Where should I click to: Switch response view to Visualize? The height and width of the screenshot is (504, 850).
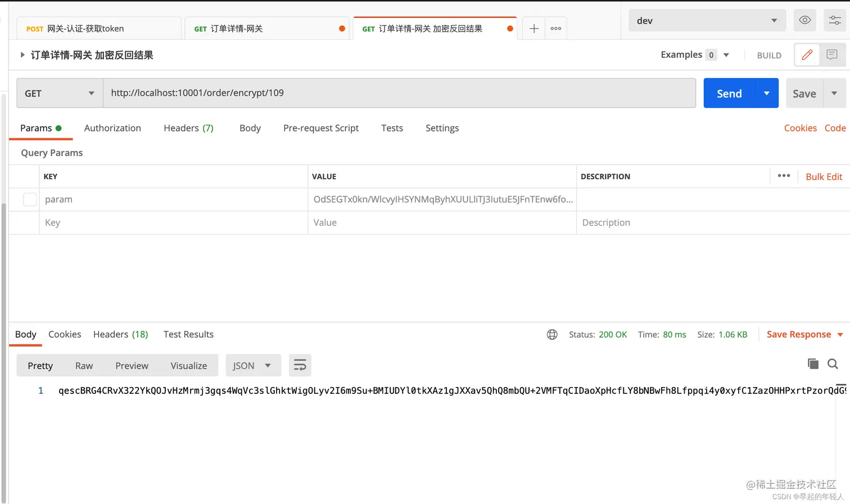[x=189, y=365]
